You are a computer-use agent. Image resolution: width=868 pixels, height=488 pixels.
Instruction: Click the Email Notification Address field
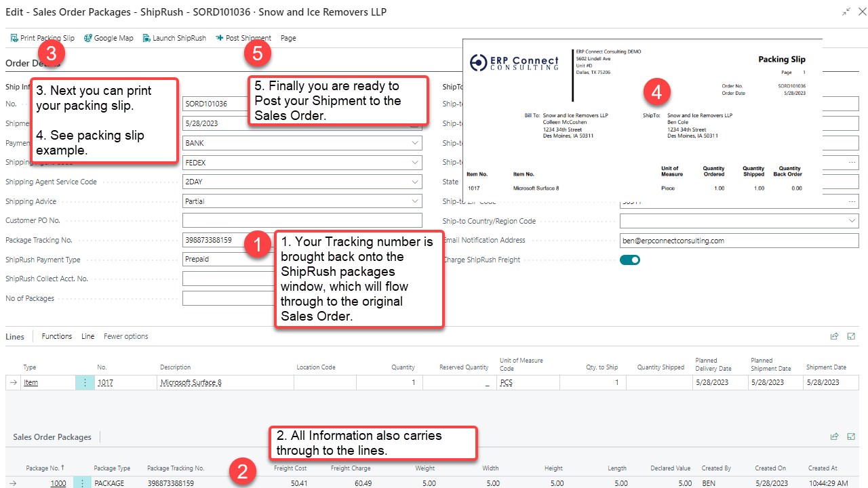(739, 241)
